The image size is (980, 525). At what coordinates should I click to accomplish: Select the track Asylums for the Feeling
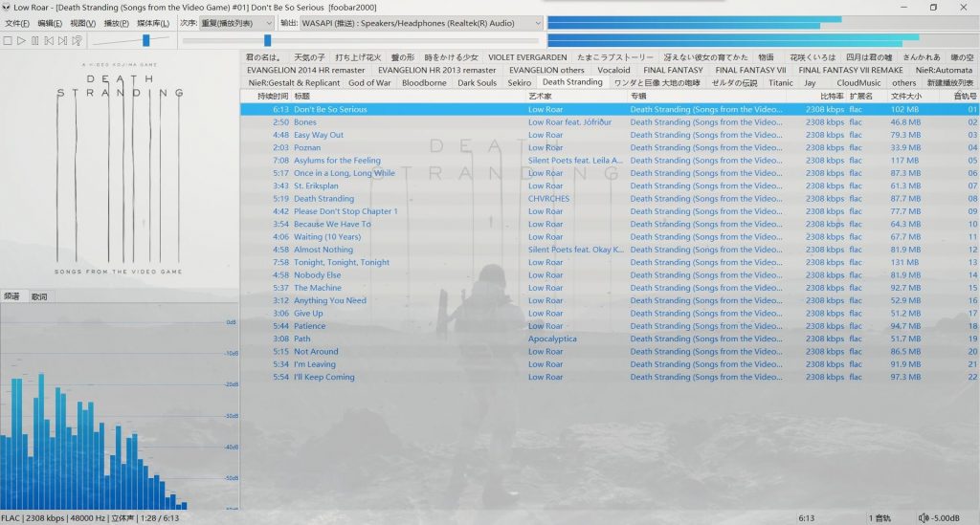pyautogui.click(x=610, y=161)
